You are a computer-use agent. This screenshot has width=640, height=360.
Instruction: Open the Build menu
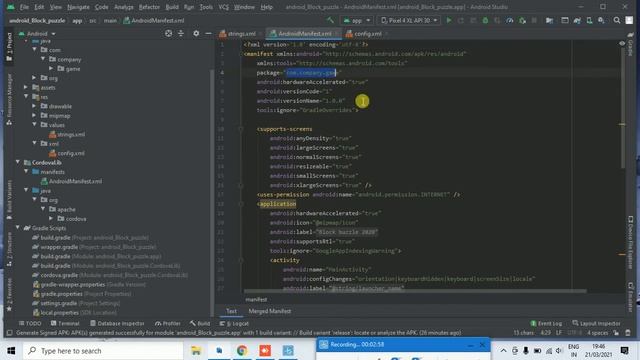pos(172,7)
